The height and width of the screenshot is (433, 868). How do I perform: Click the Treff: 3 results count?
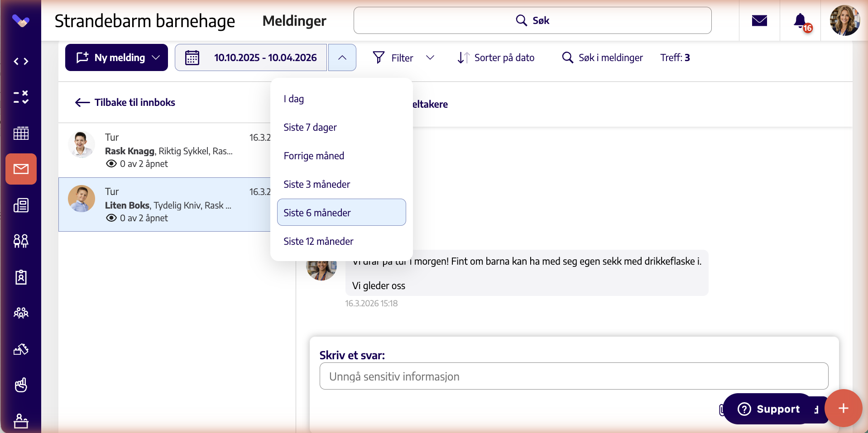point(675,57)
